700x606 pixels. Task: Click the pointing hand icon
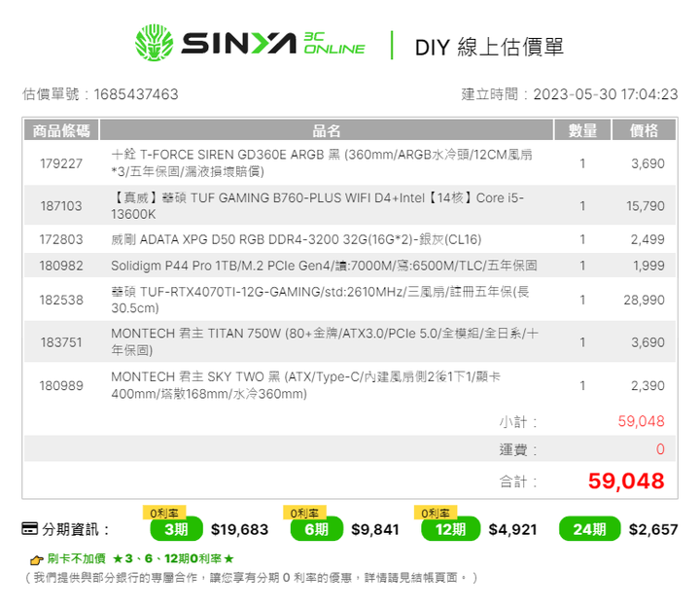point(36,559)
